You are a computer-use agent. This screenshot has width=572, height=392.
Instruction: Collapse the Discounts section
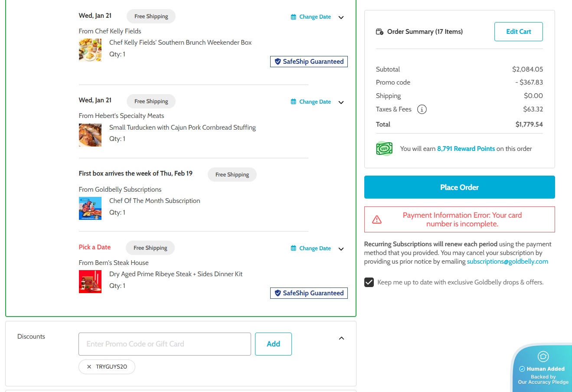341,338
